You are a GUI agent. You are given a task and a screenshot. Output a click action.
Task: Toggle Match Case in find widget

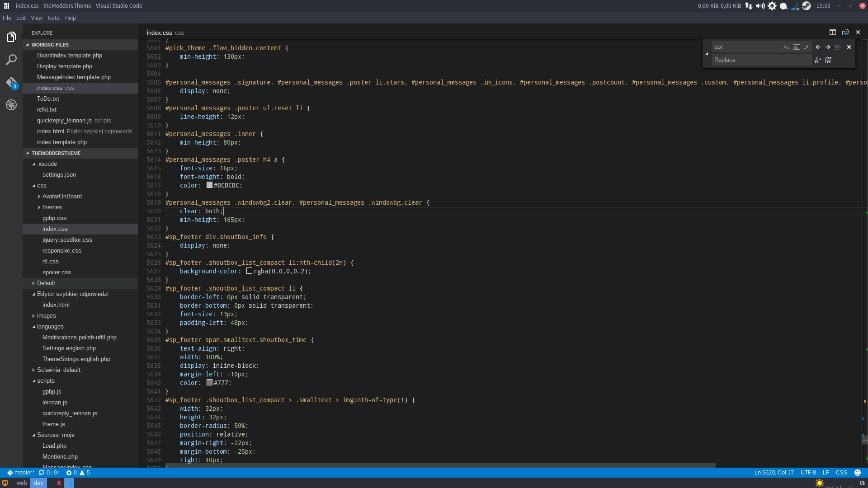pos(786,47)
